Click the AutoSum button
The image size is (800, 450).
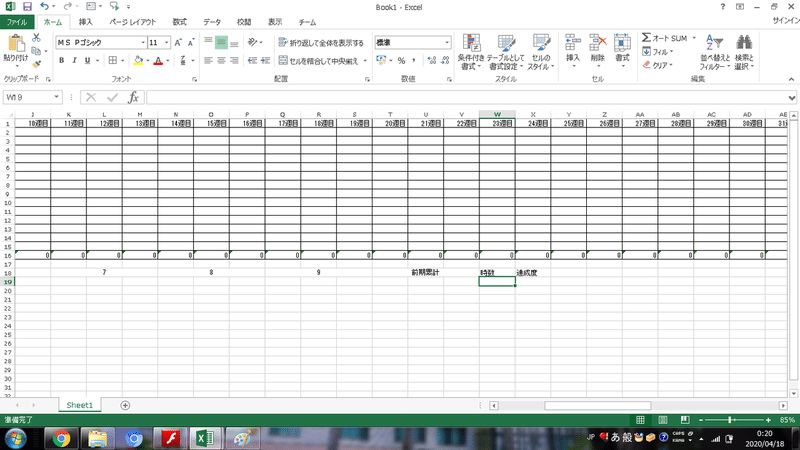[664, 38]
